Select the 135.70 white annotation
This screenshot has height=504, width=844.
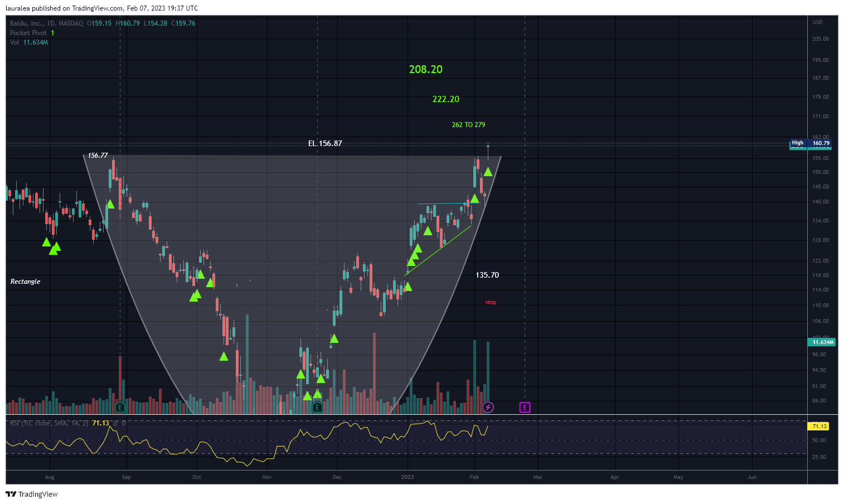tap(487, 275)
